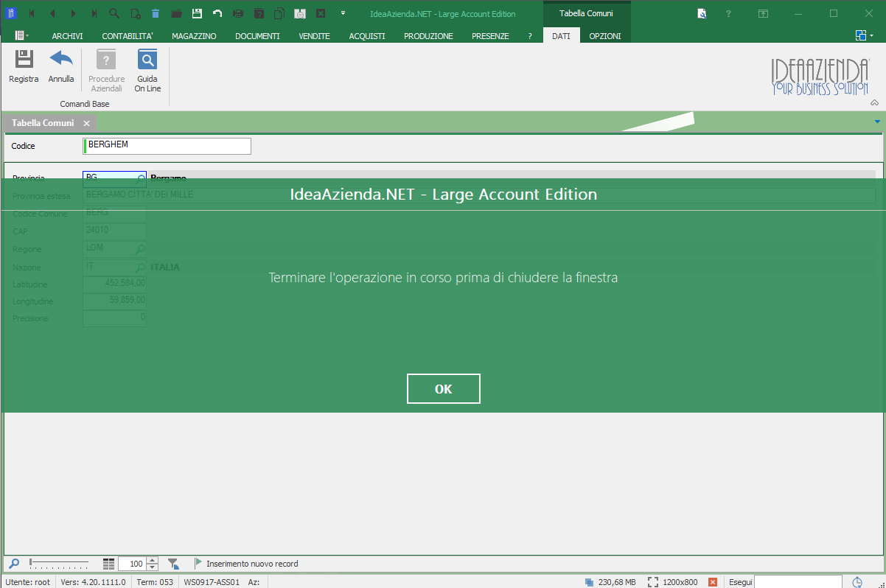Click the zoom value field showing 100
The height and width of the screenshot is (588, 886).
tap(133, 564)
